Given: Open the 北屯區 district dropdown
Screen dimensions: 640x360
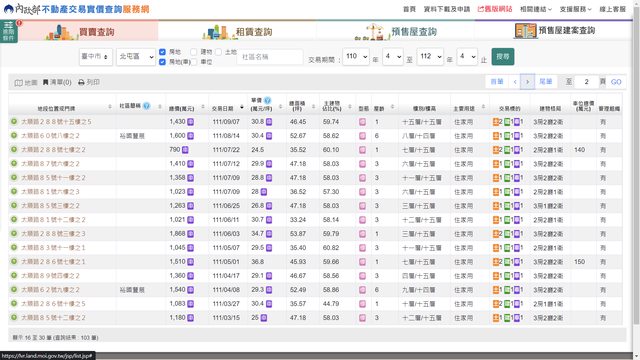Looking at the screenshot, I should pyautogui.click(x=136, y=56).
